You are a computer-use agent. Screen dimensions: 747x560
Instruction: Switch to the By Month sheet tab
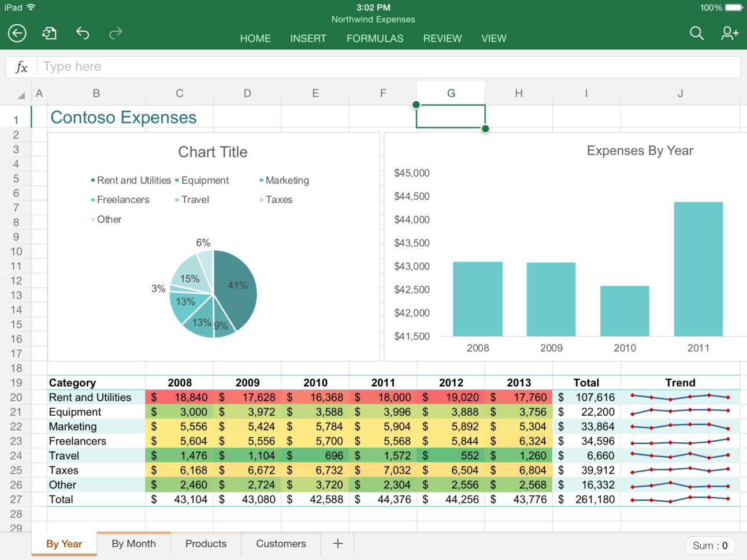(x=133, y=543)
